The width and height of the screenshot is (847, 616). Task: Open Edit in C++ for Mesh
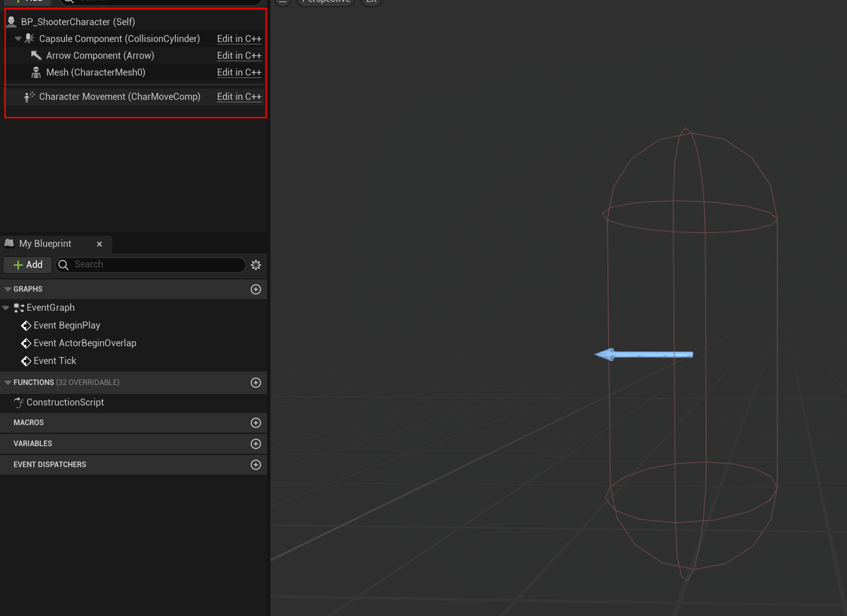point(239,72)
